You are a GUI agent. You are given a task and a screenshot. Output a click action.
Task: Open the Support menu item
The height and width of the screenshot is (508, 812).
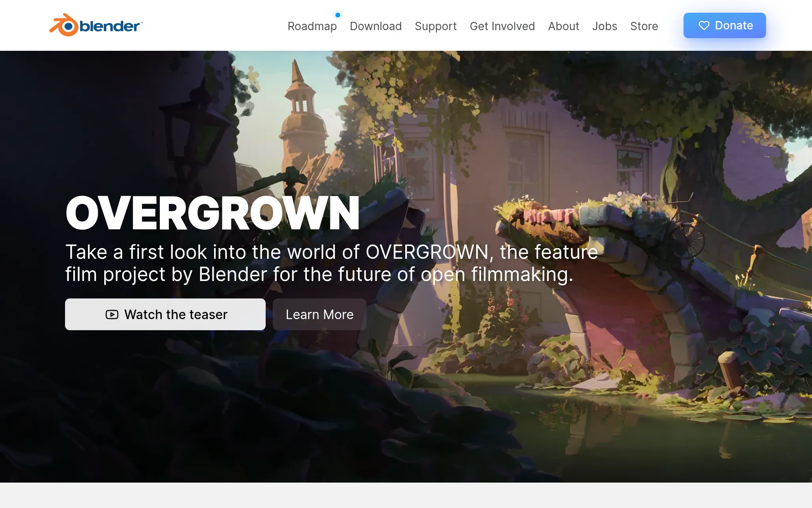tap(435, 26)
